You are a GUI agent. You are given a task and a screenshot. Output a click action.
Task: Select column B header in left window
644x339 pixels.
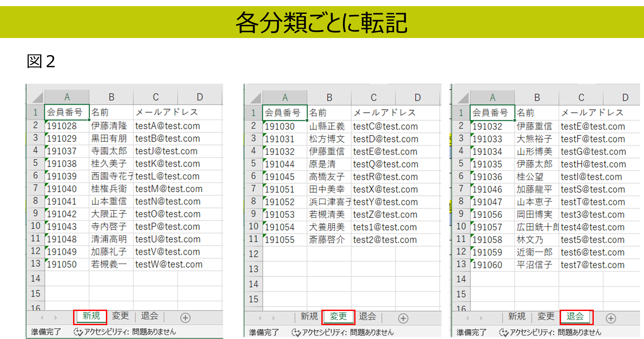click(111, 97)
